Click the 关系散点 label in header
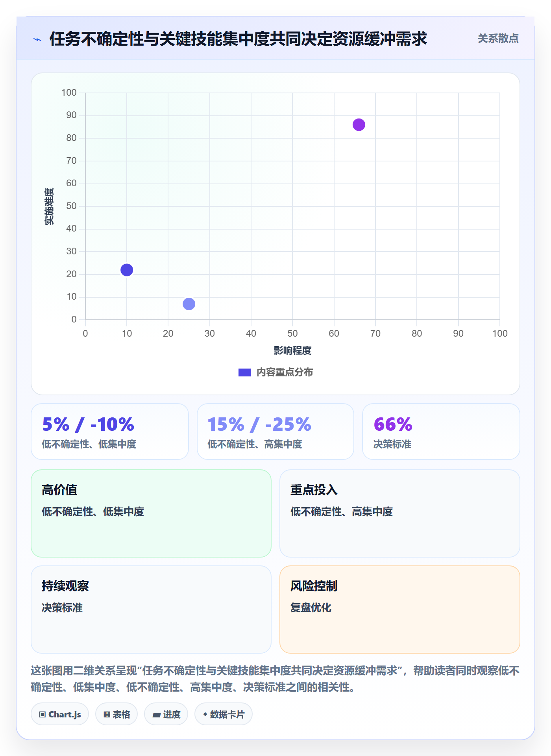Screen dimensions: 551x756 pyautogui.click(x=498, y=39)
